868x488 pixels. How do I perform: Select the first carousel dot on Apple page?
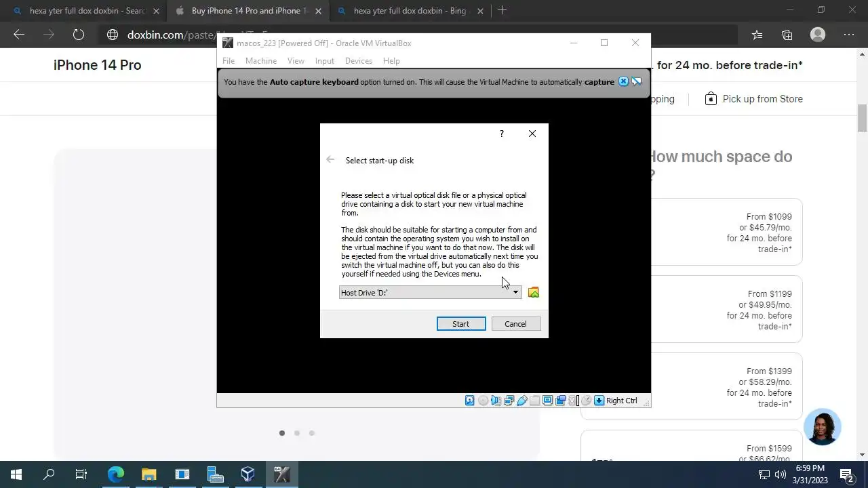[282, 433]
